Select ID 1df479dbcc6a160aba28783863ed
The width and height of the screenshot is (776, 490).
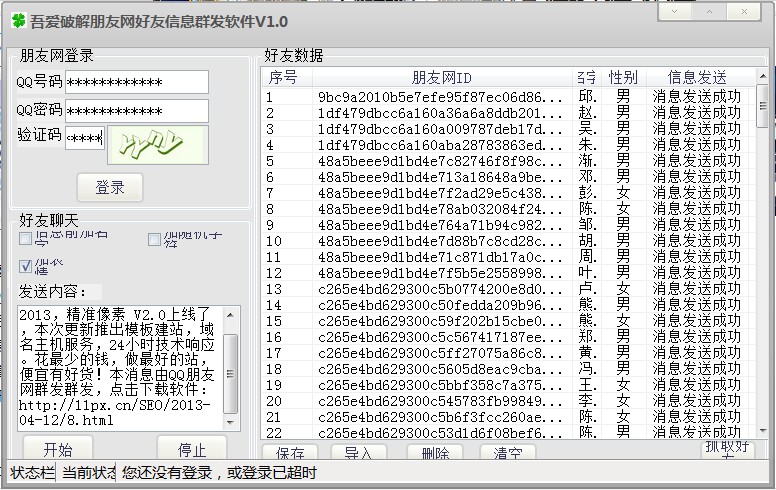point(440,145)
